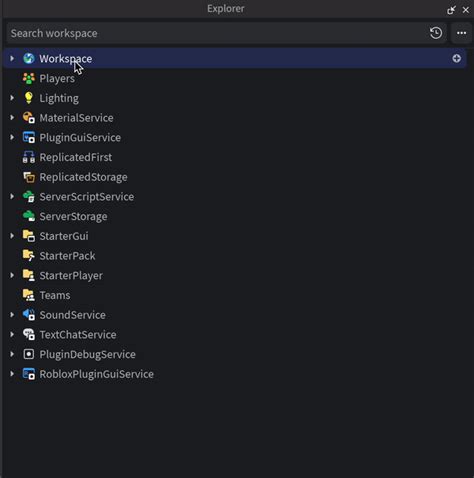The height and width of the screenshot is (478, 474).
Task: Select the MaterialService row text
Action: tap(76, 118)
